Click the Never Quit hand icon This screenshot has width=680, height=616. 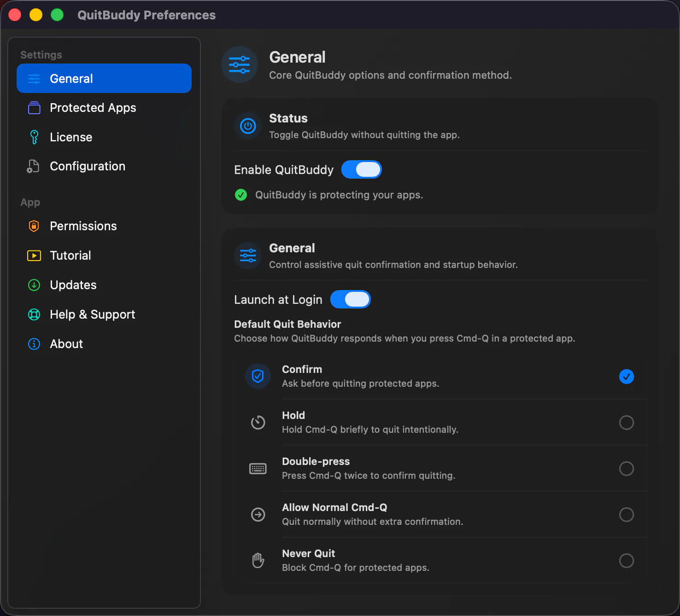click(x=258, y=560)
